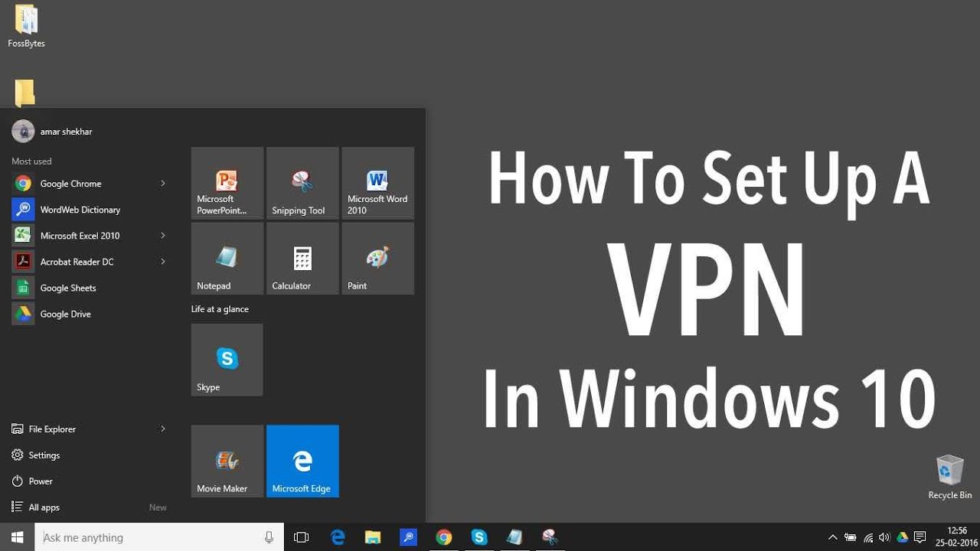Open the Microsoft Edge tile
Viewport: 980px width, 551px height.
click(x=302, y=461)
